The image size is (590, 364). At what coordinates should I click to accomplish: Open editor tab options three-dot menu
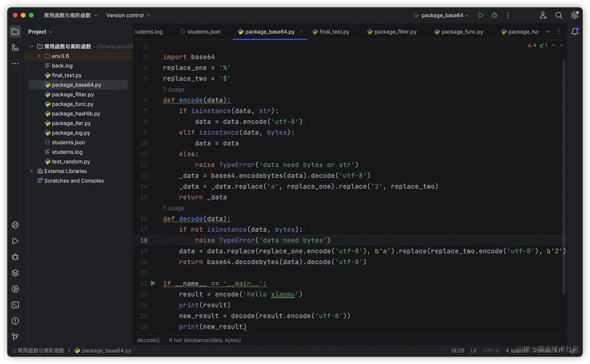tap(559, 32)
